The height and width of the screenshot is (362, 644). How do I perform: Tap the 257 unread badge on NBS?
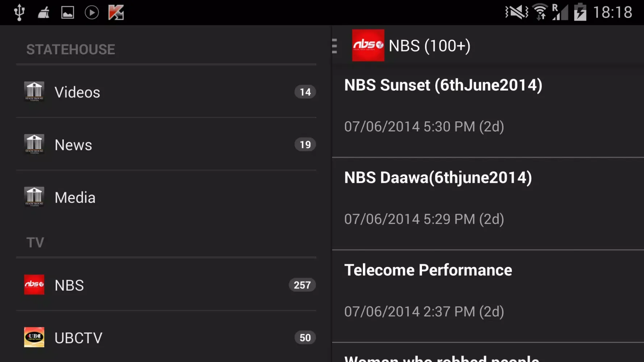pyautogui.click(x=302, y=285)
